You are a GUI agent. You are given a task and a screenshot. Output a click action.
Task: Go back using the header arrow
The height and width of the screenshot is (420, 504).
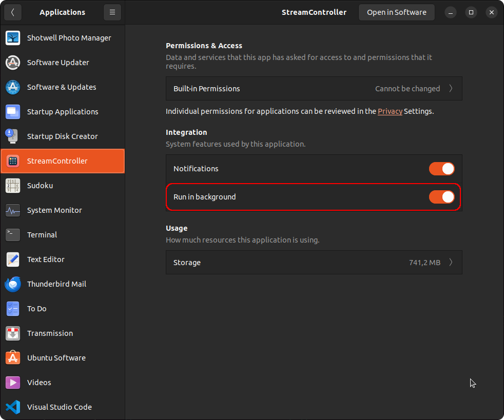(13, 12)
